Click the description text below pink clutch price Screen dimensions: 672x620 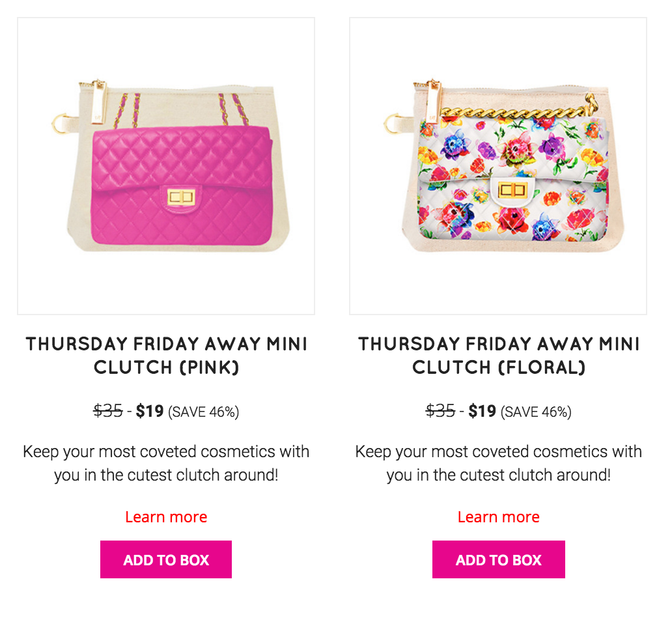[166, 463]
